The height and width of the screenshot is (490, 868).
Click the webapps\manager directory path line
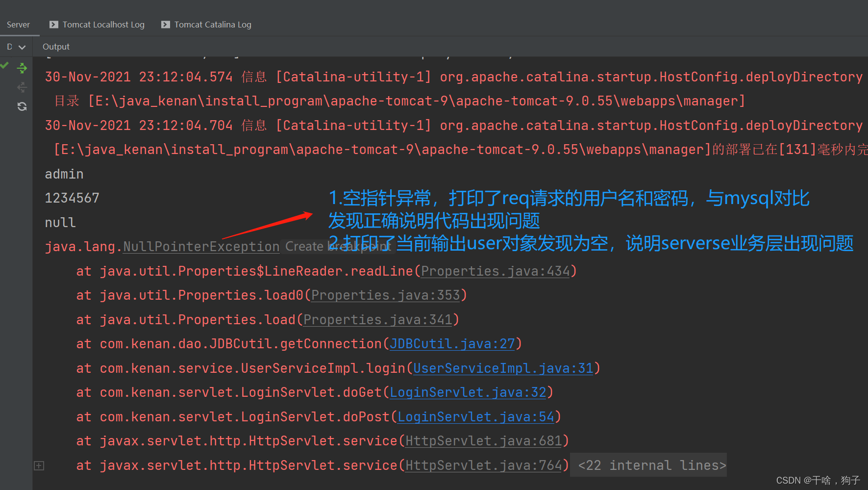(399, 101)
